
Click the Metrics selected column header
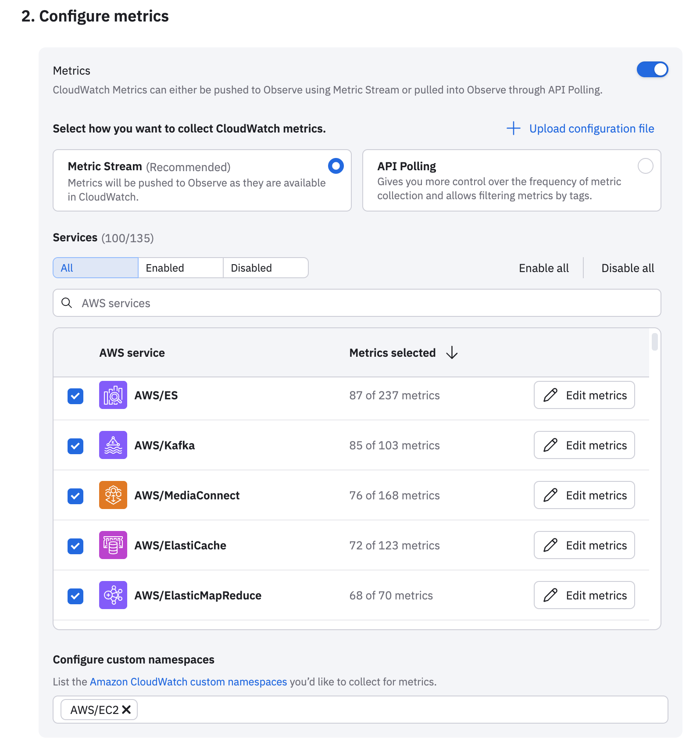click(x=393, y=353)
